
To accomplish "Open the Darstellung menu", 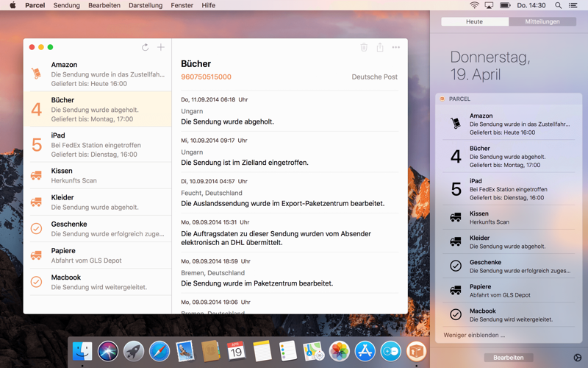I will tap(146, 5).
